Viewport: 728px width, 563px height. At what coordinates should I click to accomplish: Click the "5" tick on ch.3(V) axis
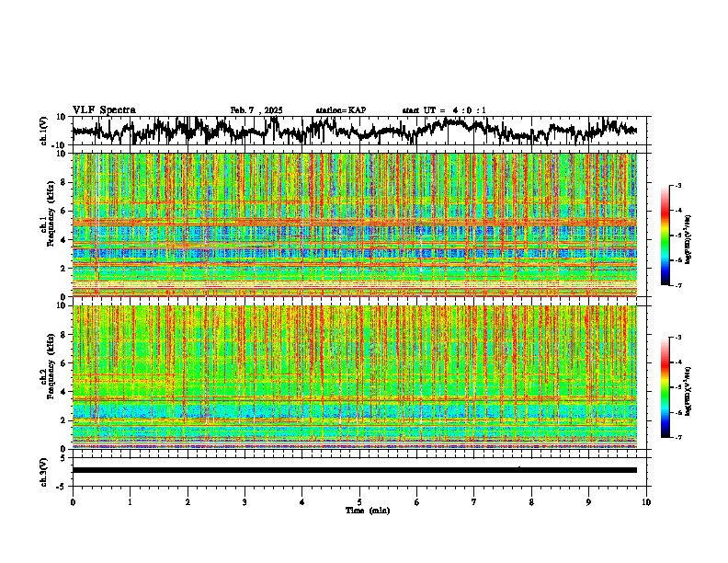[64, 457]
